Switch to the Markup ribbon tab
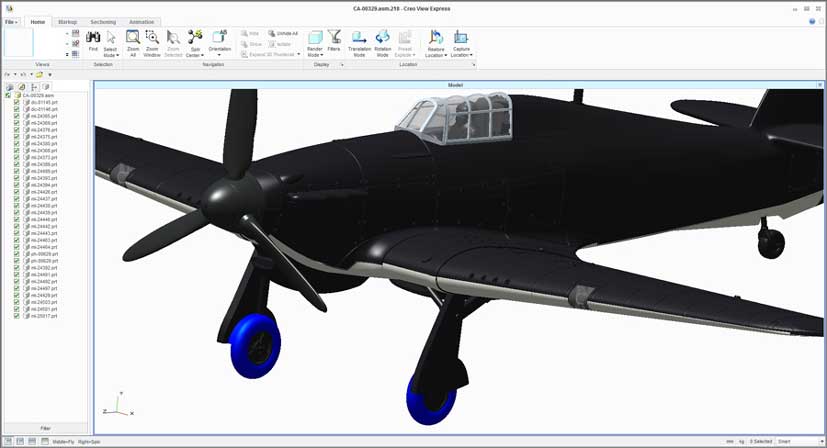 point(68,22)
